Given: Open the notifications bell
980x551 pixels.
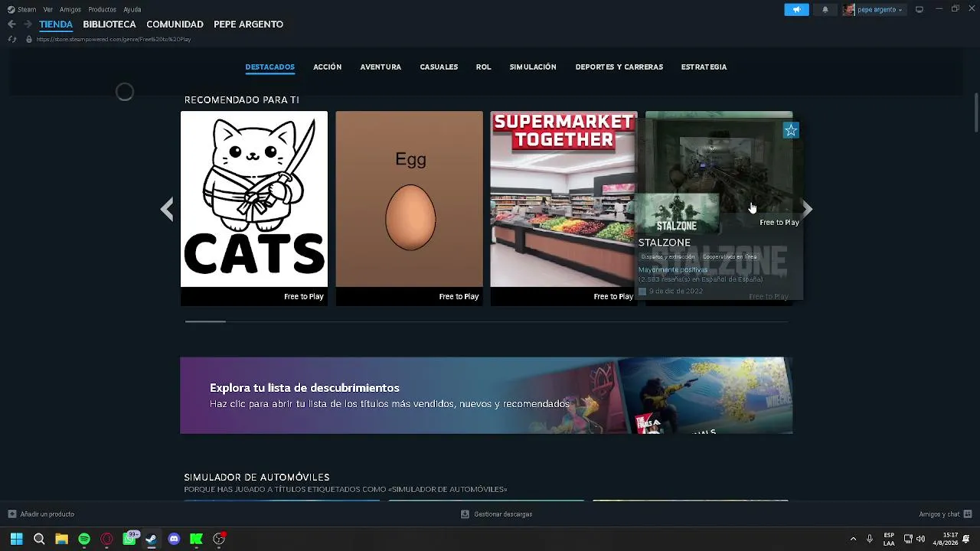Looking at the screenshot, I should point(825,10).
